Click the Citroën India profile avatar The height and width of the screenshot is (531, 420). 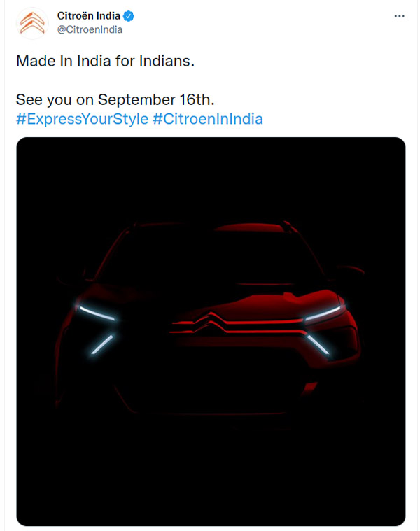[29, 23]
